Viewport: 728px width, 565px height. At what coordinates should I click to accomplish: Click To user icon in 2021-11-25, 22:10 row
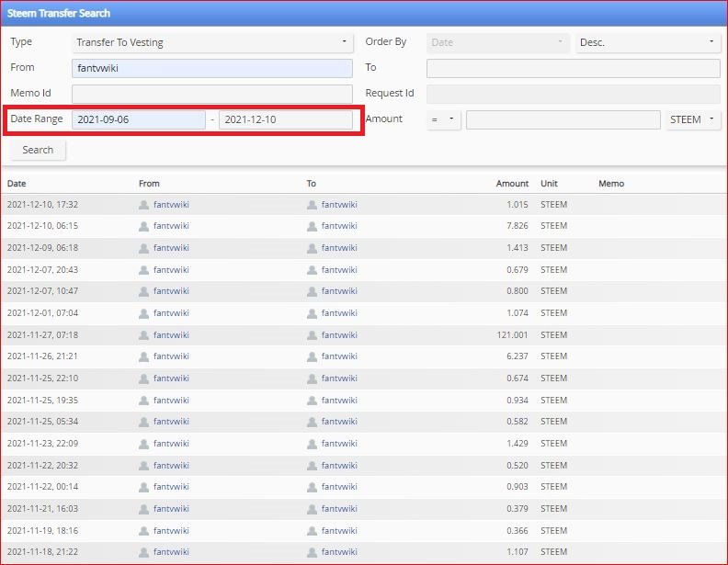(312, 379)
